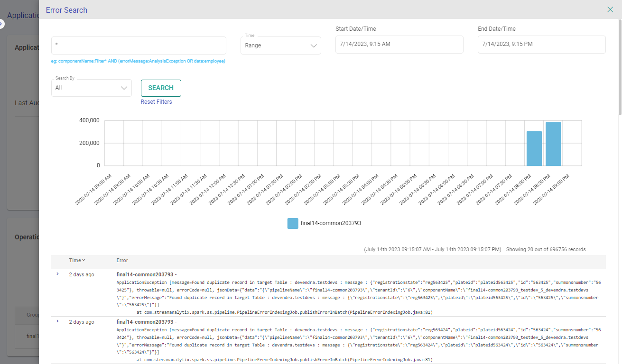Expand the error row for id 563425

(57, 274)
